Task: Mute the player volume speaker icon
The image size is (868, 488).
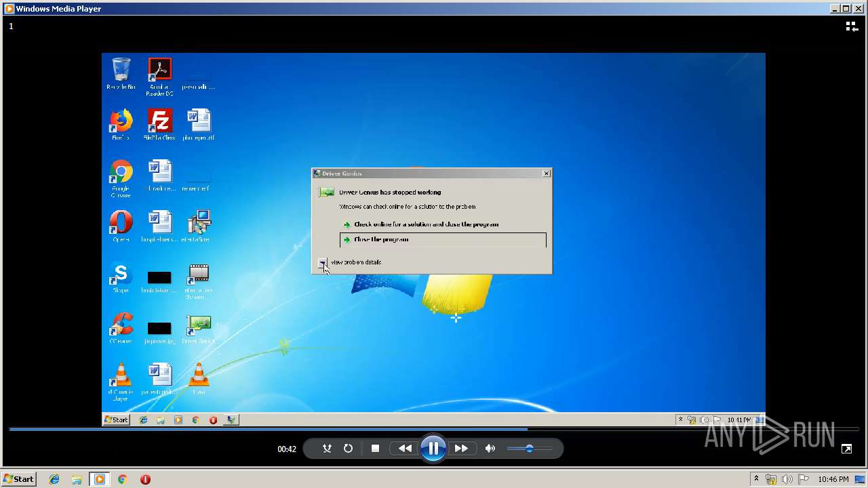Action: pos(490,448)
